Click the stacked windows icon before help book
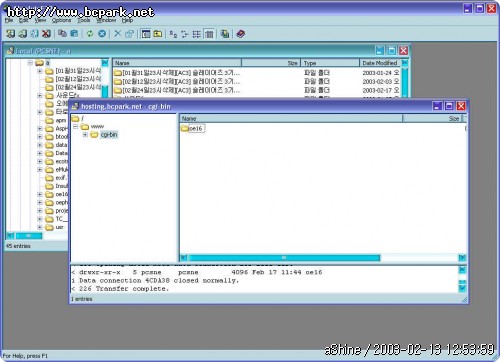This screenshot has width=500, height=362. 225,34
